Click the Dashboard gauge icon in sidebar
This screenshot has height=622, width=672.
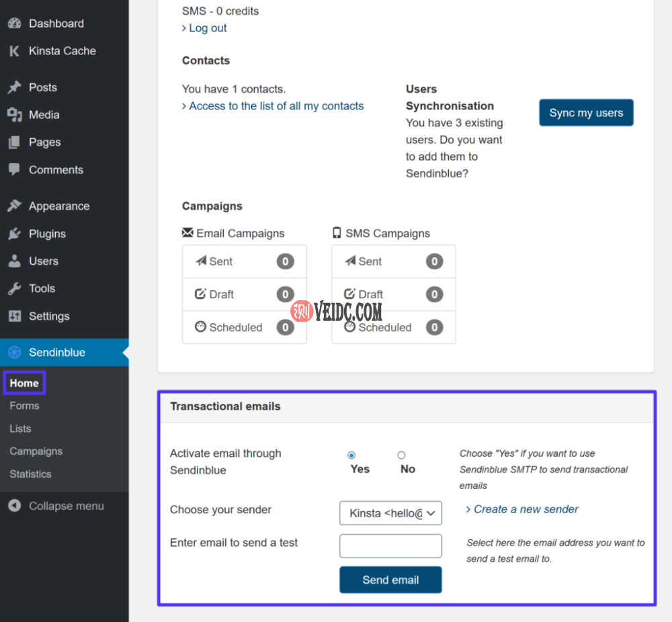pos(14,24)
